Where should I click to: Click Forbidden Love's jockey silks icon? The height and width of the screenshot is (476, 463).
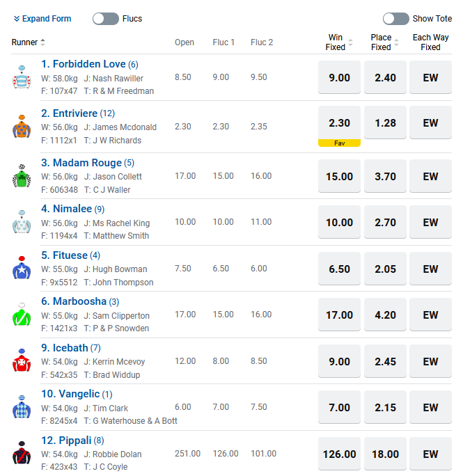tap(22, 77)
